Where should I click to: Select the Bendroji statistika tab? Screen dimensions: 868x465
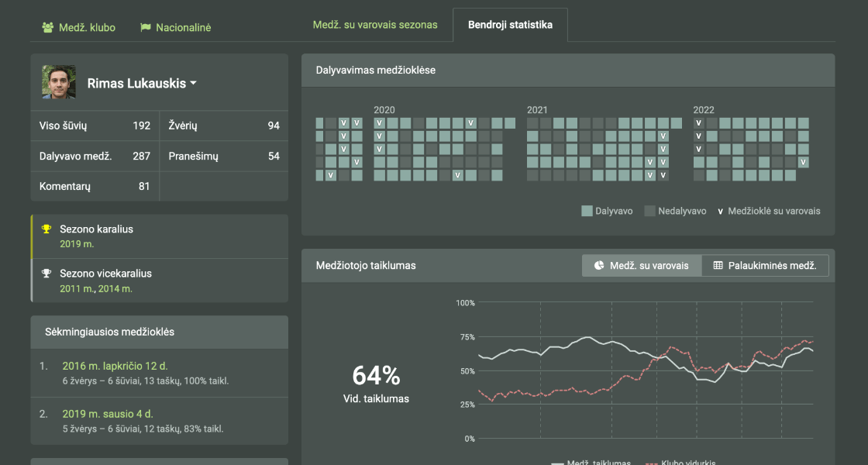click(x=510, y=25)
